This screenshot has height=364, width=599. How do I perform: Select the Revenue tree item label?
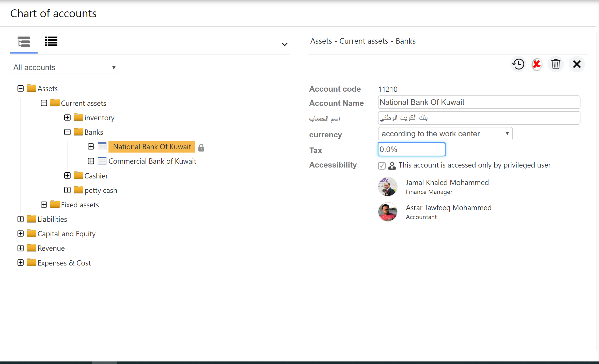click(51, 248)
